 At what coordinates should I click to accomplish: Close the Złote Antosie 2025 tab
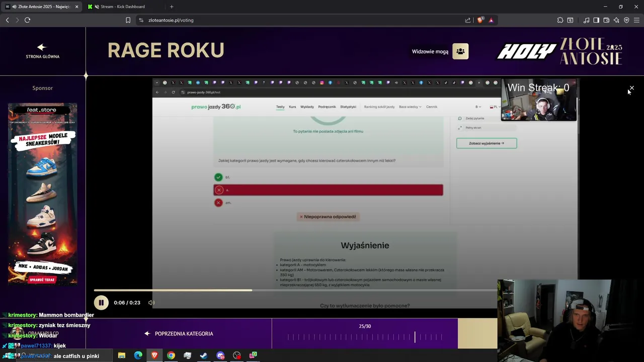[76, 7]
